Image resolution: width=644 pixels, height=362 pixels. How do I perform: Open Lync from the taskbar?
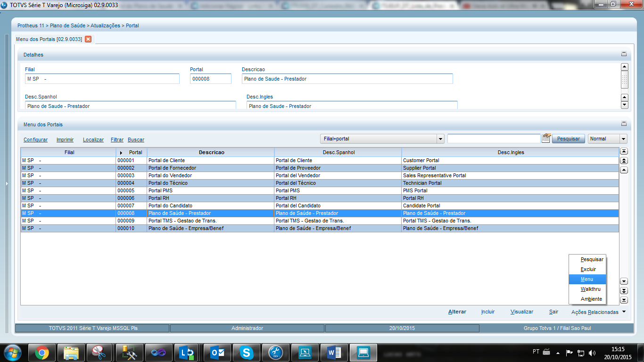(x=187, y=353)
